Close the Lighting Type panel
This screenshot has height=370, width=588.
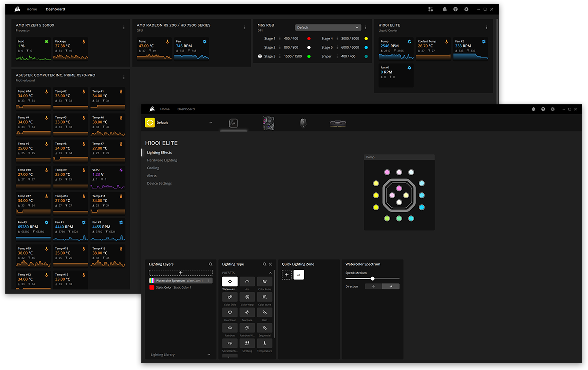click(271, 264)
